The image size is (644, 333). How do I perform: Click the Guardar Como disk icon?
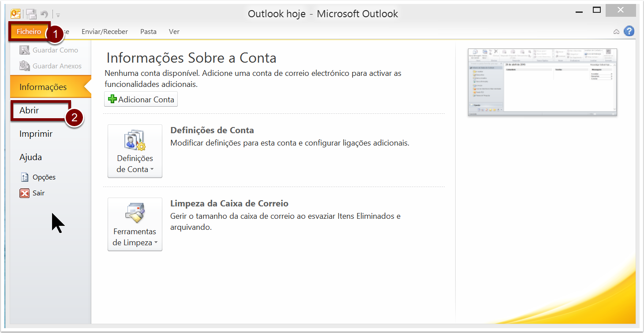[25, 50]
